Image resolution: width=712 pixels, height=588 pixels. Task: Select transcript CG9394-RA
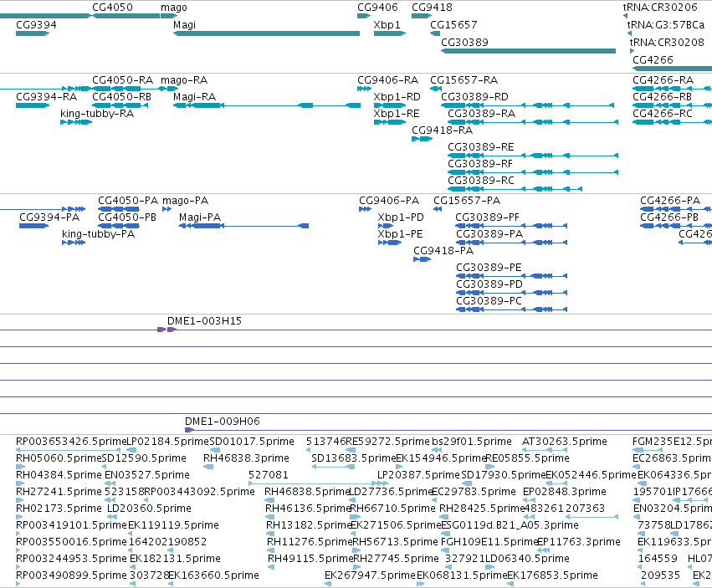[x=33, y=105]
